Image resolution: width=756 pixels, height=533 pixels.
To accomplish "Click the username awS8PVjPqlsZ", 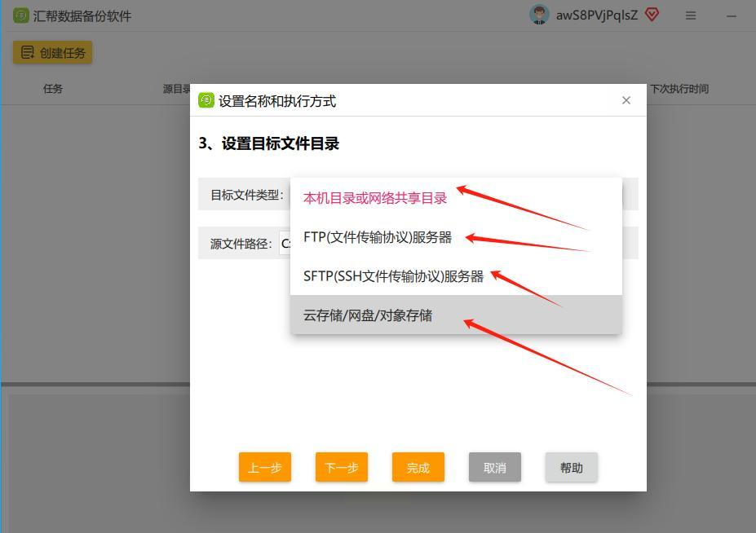I will pos(597,15).
